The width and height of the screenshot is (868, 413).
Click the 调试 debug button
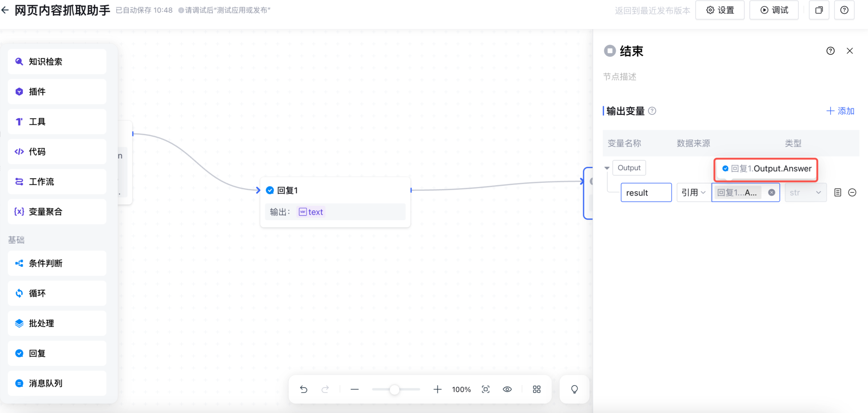tap(774, 10)
